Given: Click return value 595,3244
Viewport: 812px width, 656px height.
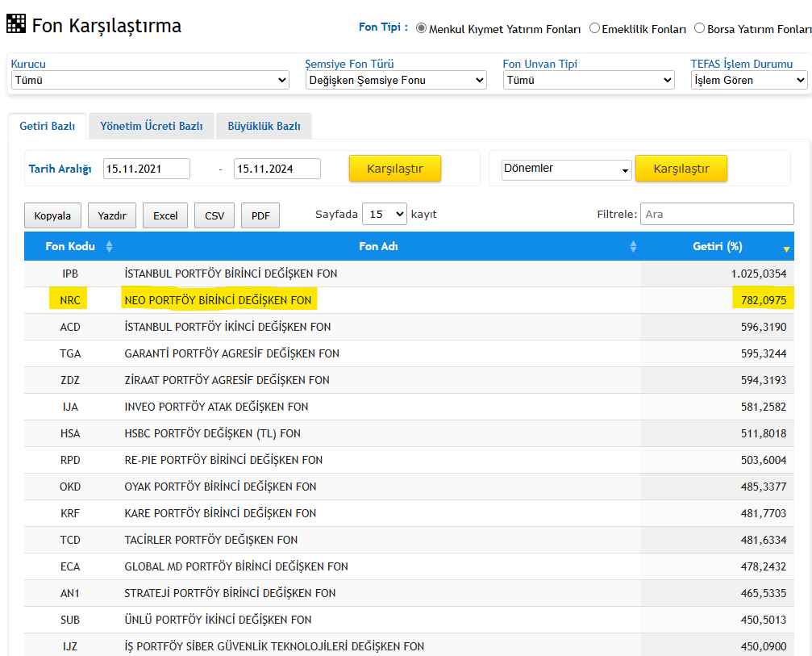Looking at the screenshot, I should [764, 353].
